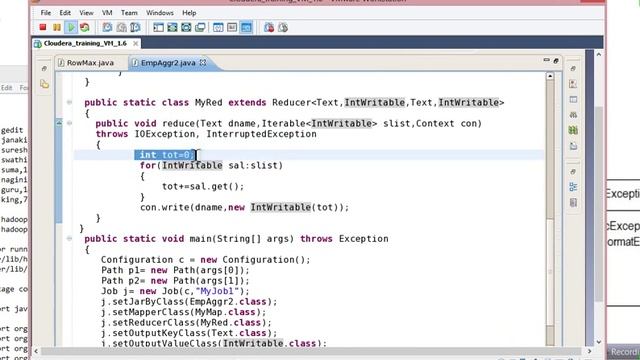Viewport: 640px width, 360px height.
Task: Click the 'tot+=sal.get();' code line
Action: tap(203, 187)
